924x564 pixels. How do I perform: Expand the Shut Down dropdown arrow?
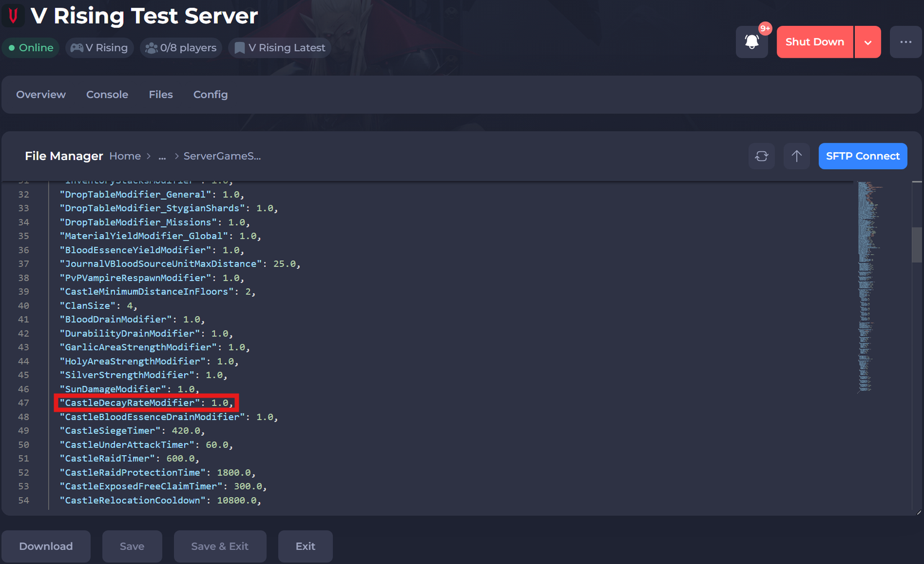[x=867, y=42]
